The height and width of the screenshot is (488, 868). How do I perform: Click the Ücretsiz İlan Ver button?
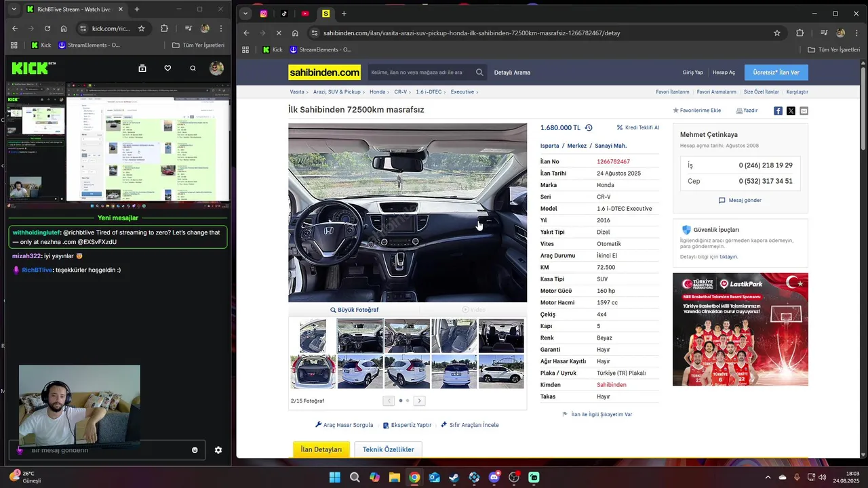pos(776,73)
